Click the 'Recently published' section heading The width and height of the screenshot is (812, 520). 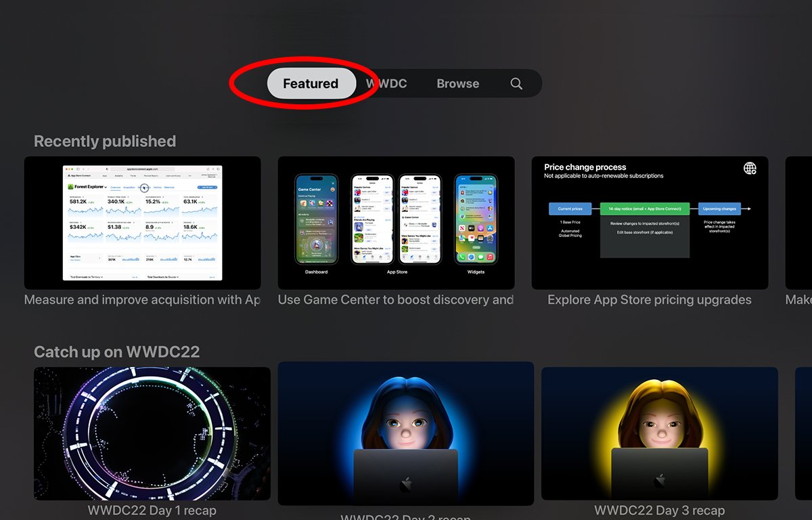(x=105, y=142)
